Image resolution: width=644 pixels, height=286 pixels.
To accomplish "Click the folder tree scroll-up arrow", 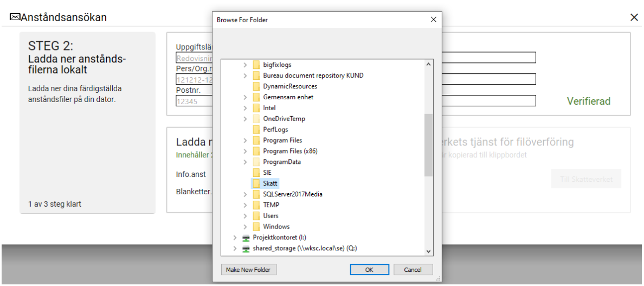I will coord(429,65).
